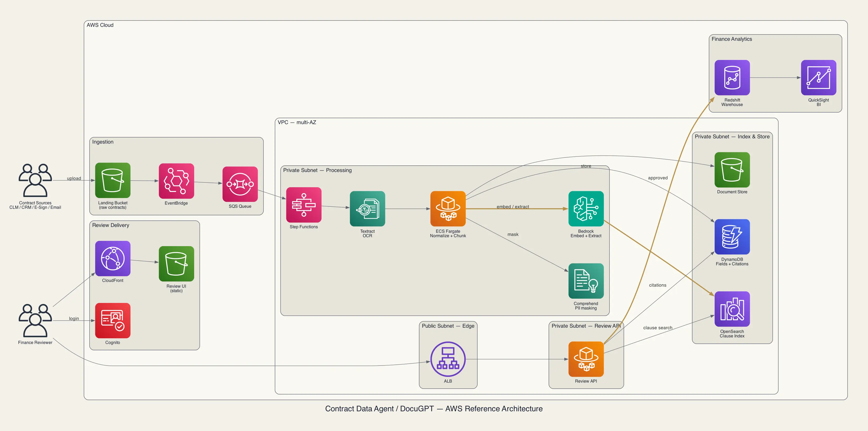Click the VPC — multi-AZ label
Image resolution: width=868 pixels, height=431 pixels.
pyautogui.click(x=297, y=123)
